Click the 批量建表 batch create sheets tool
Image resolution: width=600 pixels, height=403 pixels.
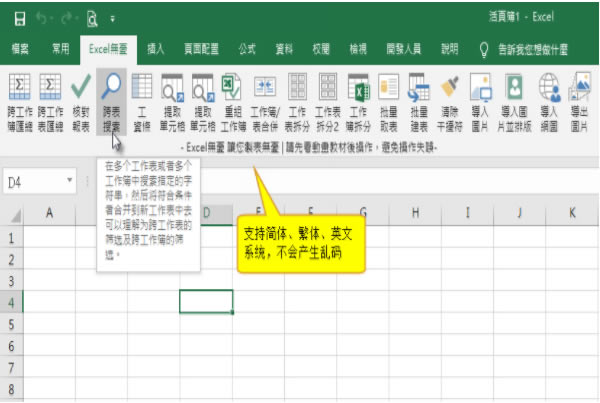click(419, 103)
